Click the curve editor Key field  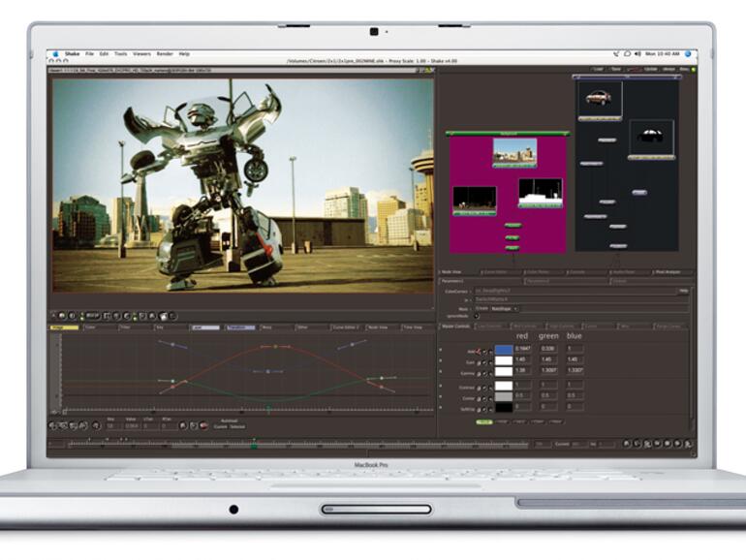pyautogui.click(x=114, y=426)
